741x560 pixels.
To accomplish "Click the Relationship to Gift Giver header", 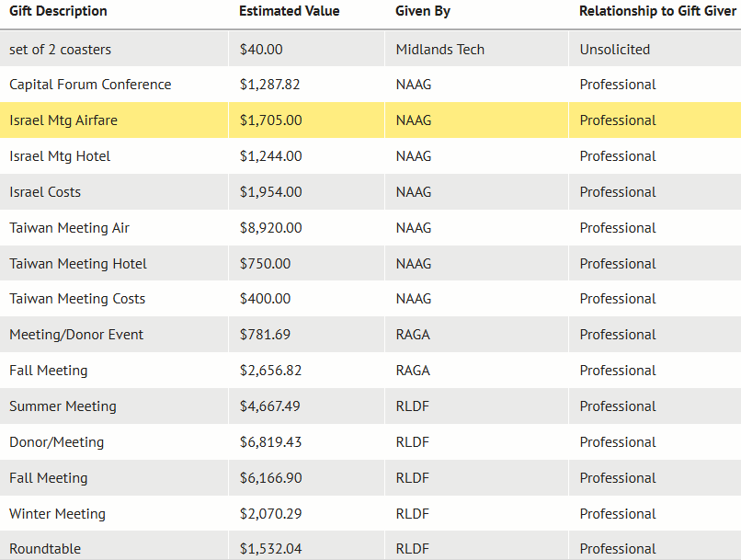I will tap(658, 11).
